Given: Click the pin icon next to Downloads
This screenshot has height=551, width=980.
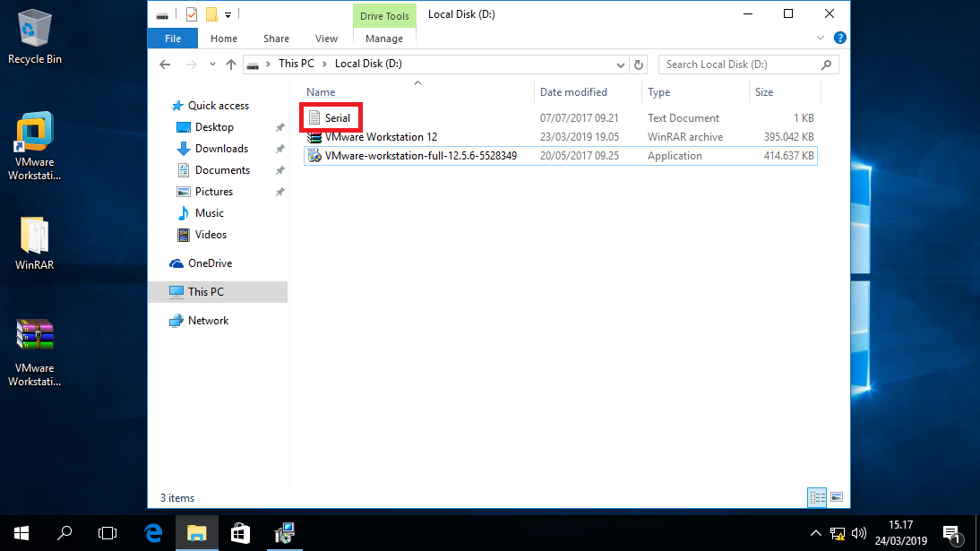Looking at the screenshot, I should click(280, 149).
